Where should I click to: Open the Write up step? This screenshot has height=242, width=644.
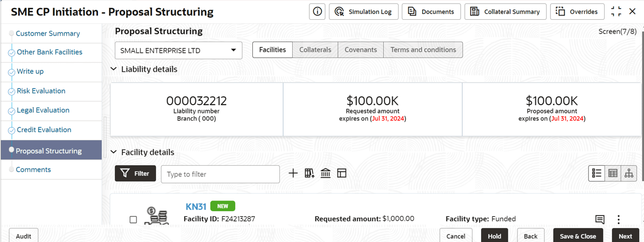pos(30,71)
